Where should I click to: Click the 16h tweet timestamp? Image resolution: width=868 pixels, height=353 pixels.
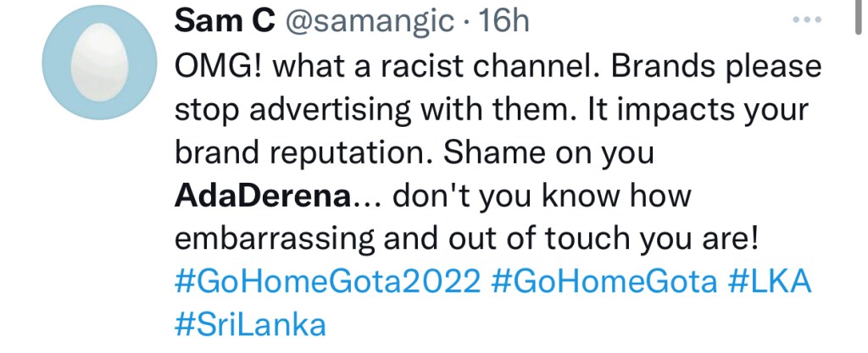(507, 23)
